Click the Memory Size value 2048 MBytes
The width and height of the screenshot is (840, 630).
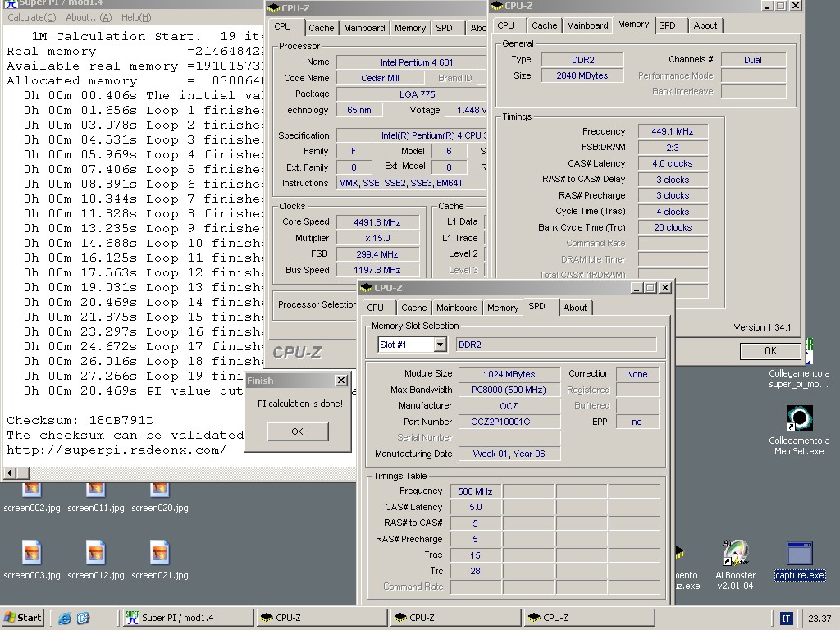(x=582, y=75)
